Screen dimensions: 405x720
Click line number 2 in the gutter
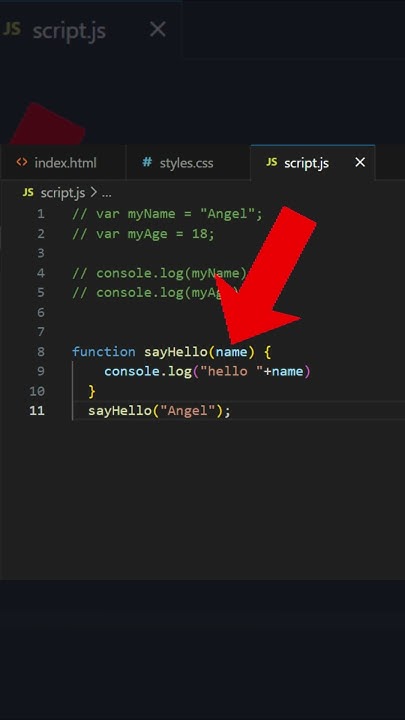click(x=41, y=234)
